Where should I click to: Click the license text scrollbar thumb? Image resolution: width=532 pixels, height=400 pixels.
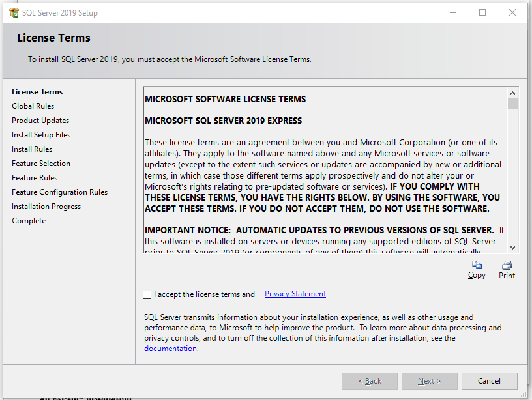pos(512,104)
